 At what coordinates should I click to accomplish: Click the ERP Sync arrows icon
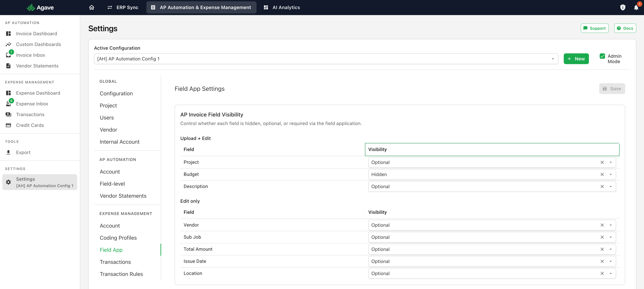pyautogui.click(x=110, y=8)
